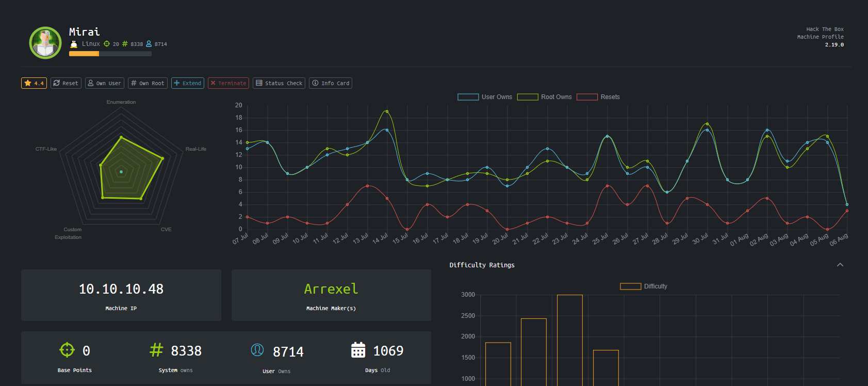868x386 pixels.
Task: Click the Own User button
Action: pos(105,83)
